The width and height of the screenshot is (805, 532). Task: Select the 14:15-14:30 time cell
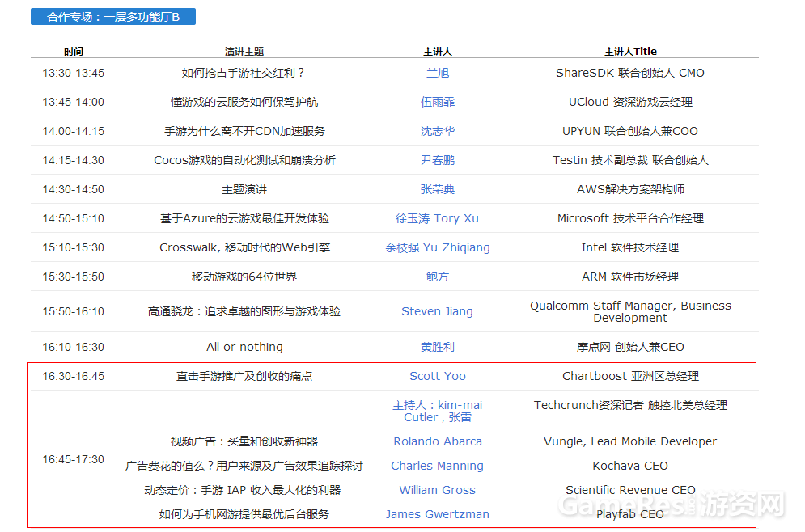point(74,161)
